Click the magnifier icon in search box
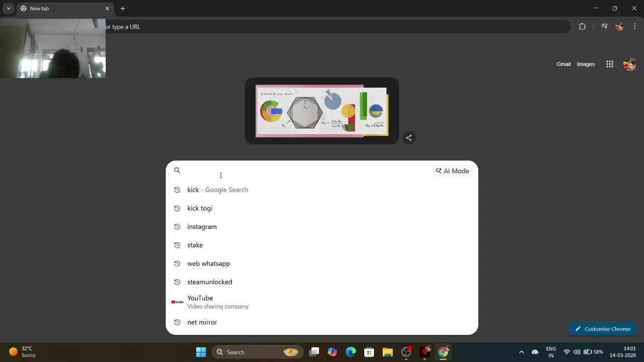 point(177,170)
